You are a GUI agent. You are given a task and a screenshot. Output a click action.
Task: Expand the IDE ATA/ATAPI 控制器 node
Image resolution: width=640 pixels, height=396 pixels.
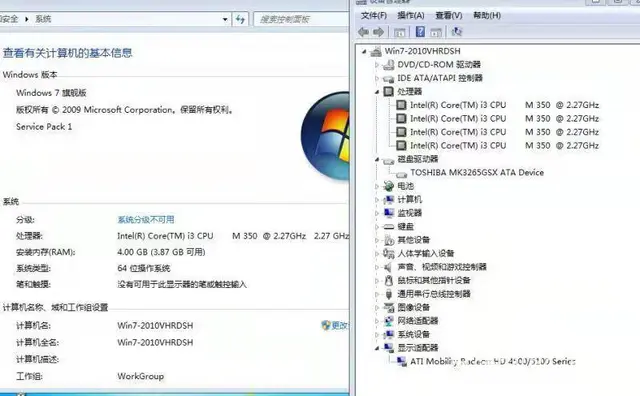coord(377,78)
